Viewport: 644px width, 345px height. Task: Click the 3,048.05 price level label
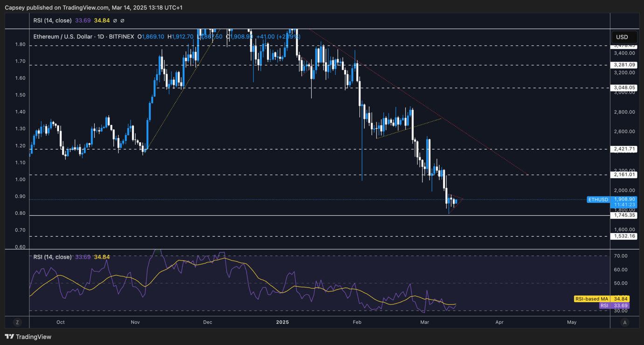[625, 88]
